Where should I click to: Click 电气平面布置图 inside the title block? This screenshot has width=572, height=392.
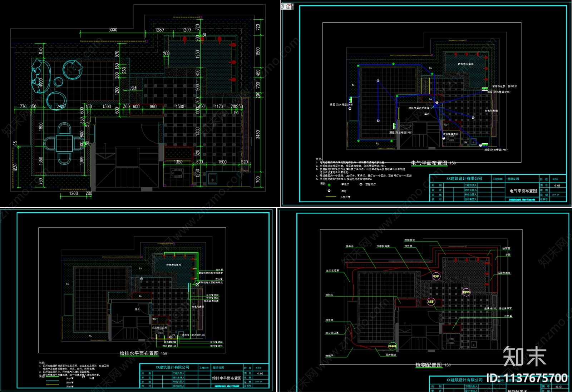(x=523, y=191)
